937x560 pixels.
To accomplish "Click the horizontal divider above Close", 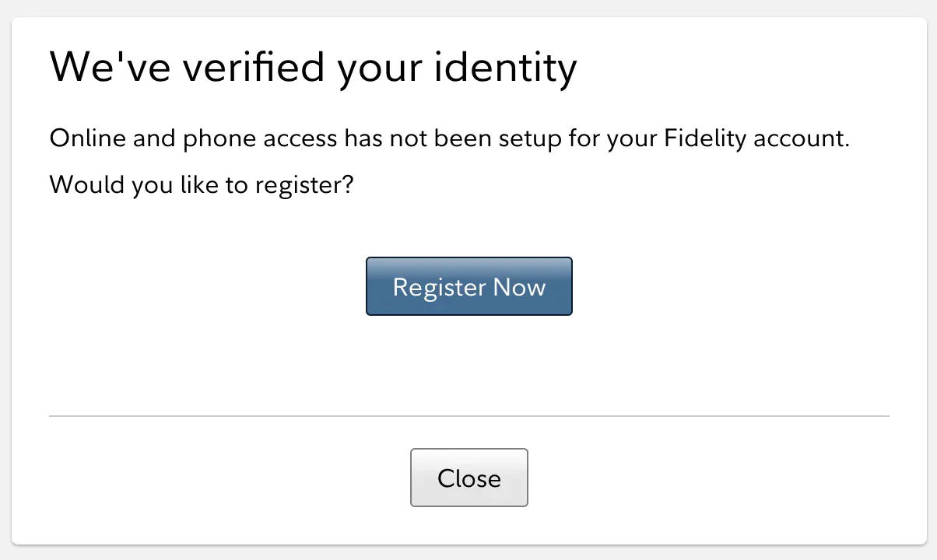I will point(468,416).
